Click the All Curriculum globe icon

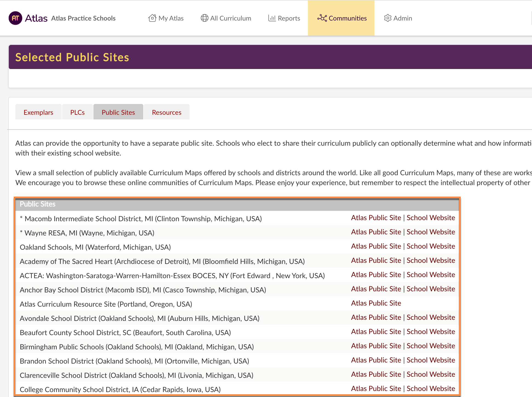[x=204, y=18]
